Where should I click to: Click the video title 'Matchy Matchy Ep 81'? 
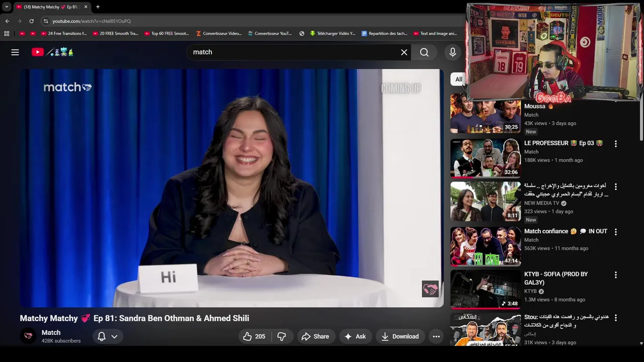(134, 318)
